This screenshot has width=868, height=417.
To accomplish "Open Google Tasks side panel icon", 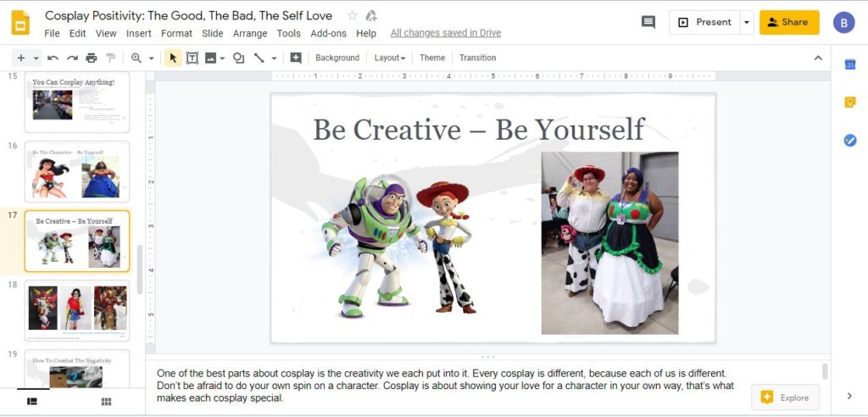I will pos(849,140).
